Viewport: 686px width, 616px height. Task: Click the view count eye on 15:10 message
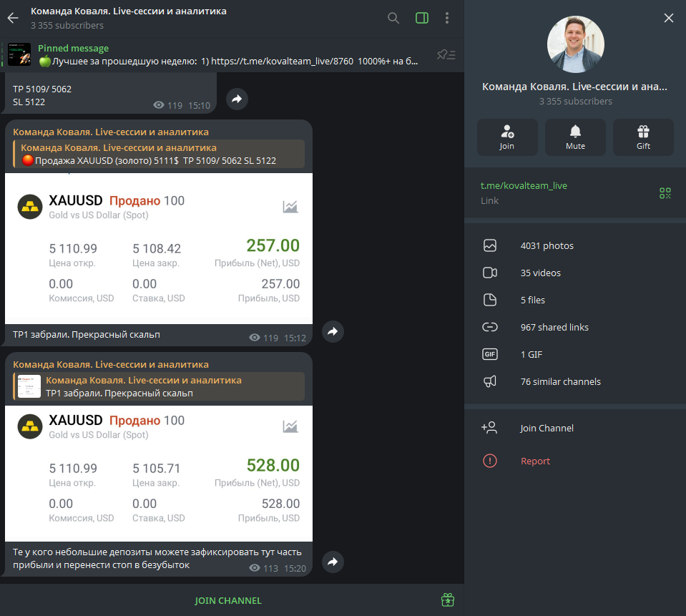(x=159, y=105)
